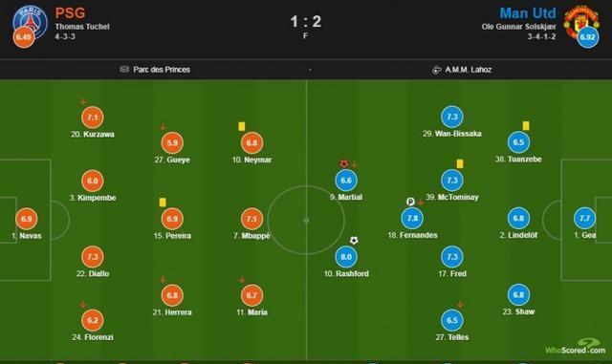Click the referee whistle icon near A.M.M. Lahoz
612x364 pixels.
[x=436, y=70]
